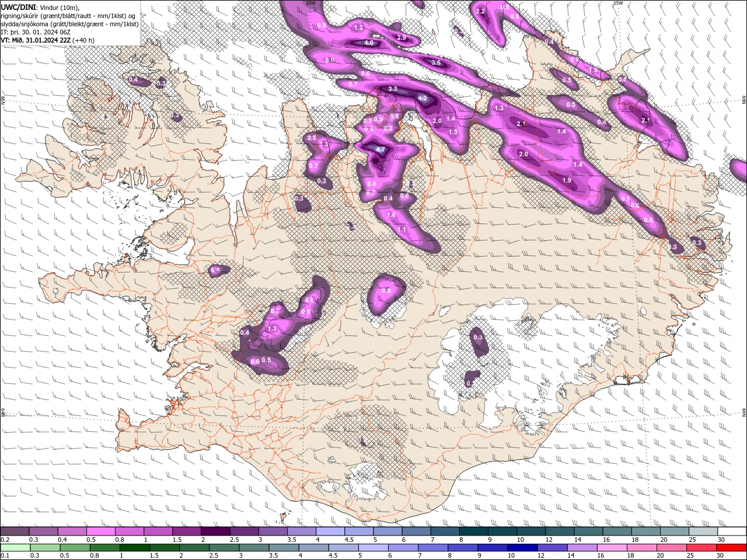Click the 4.2 precipitation value on the map
Screen dimensions: 747x560
tap(424, 99)
